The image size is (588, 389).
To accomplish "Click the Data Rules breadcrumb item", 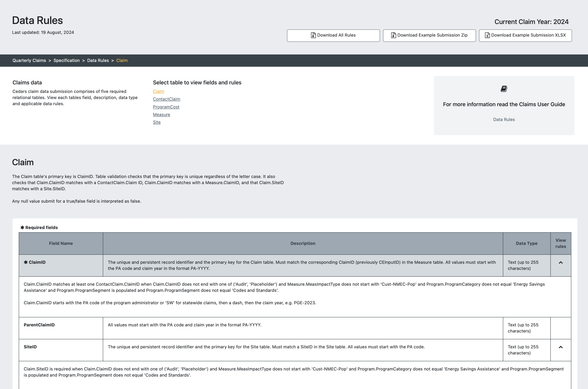I will (98, 61).
